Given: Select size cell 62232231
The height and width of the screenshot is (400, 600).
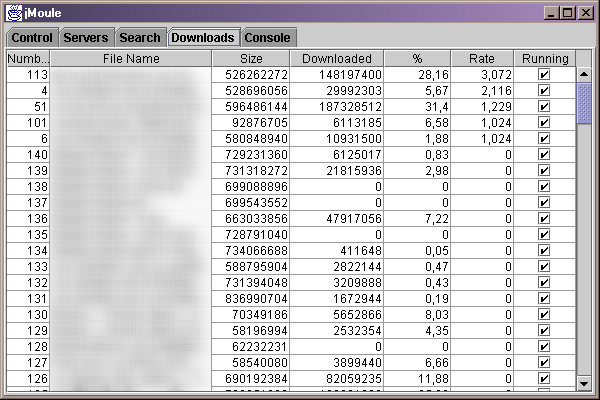Looking at the screenshot, I should [251, 347].
